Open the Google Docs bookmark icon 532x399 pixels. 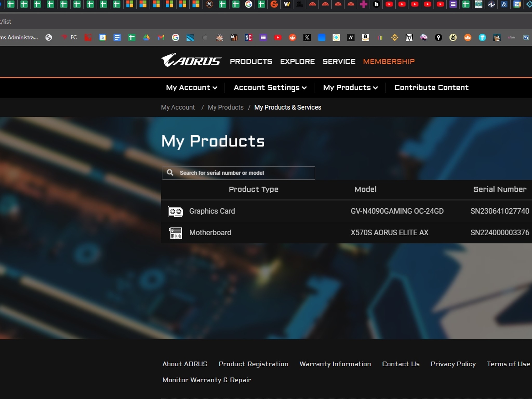click(117, 38)
